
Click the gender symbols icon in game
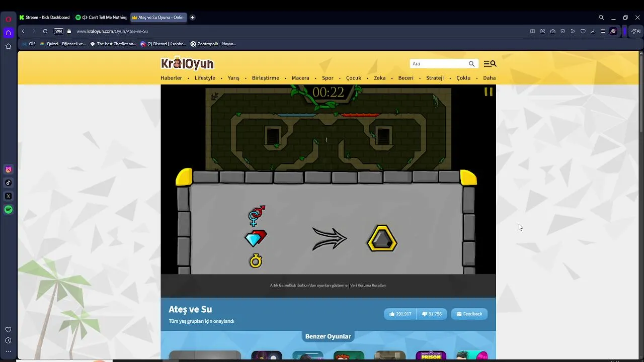[x=256, y=216]
